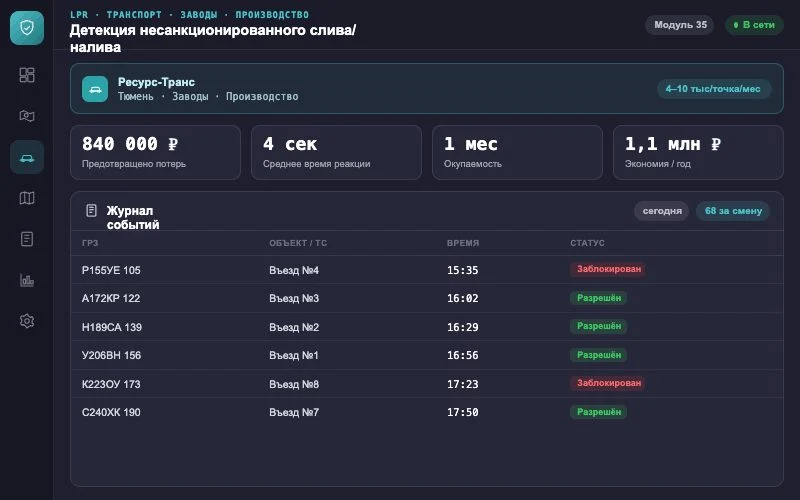
Task: Click Въезд №8 cell
Action: (x=294, y=384)
